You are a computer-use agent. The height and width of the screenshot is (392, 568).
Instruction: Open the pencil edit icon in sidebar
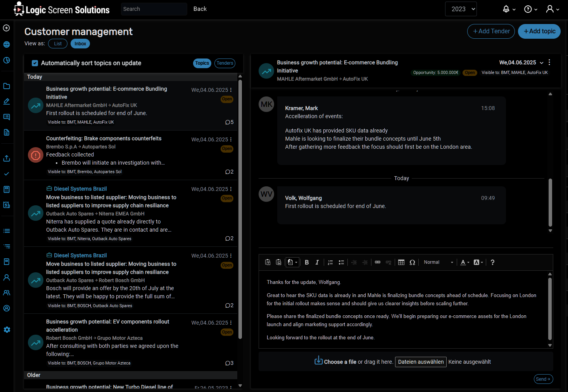(7, 101)
